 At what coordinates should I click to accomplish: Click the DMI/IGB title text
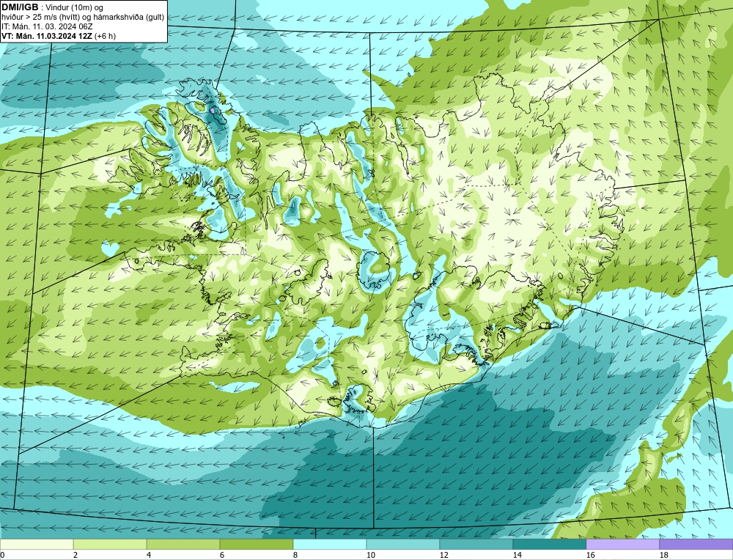[x=20, y=7]
